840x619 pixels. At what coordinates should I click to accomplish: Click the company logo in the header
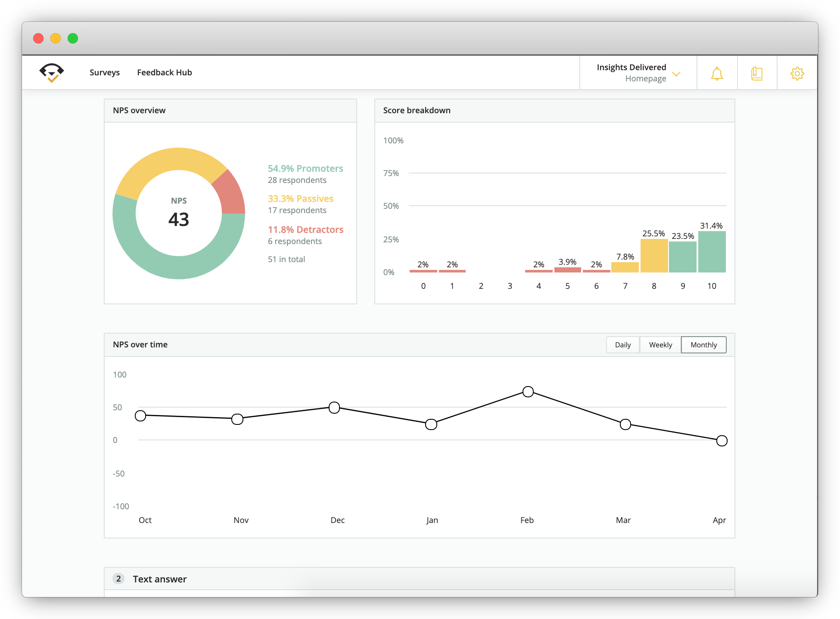[x=51, y=72]
